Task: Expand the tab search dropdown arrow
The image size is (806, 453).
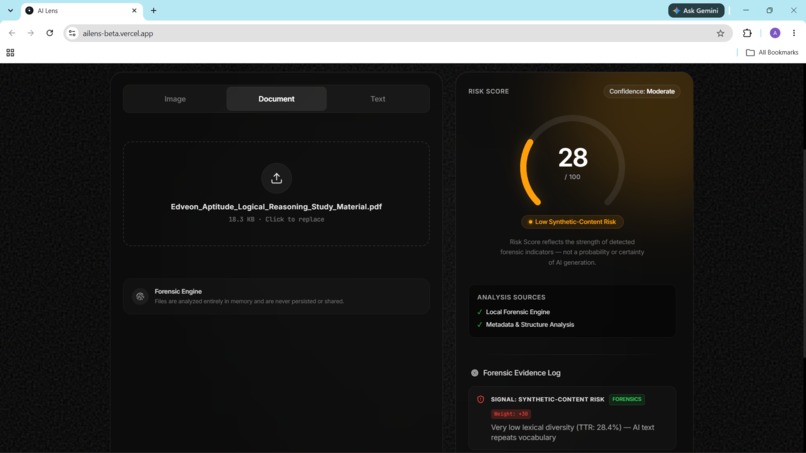Action: click(10, 10)
